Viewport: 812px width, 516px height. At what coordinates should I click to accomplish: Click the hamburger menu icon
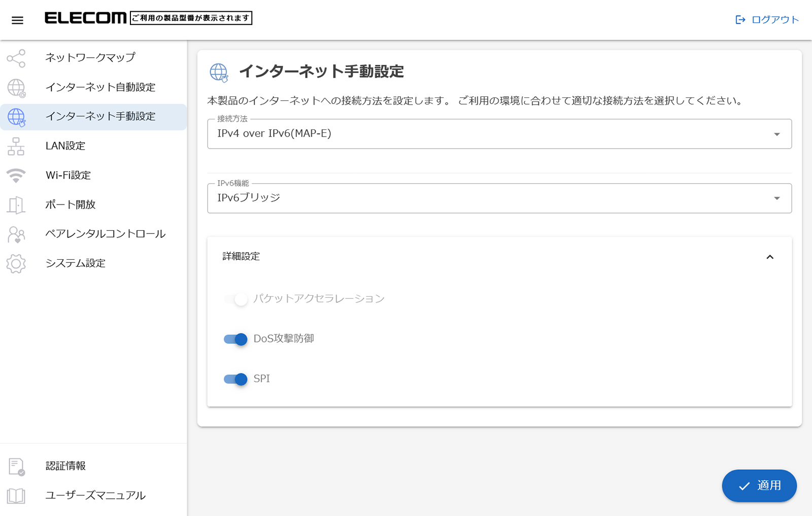17,20
